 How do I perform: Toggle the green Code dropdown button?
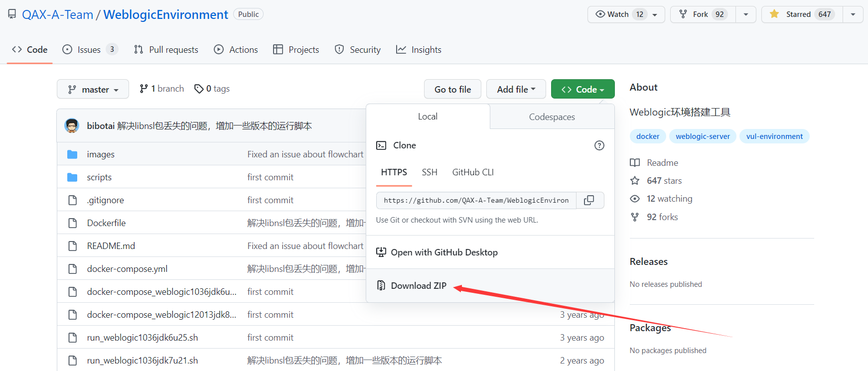(x=583, y=89)
